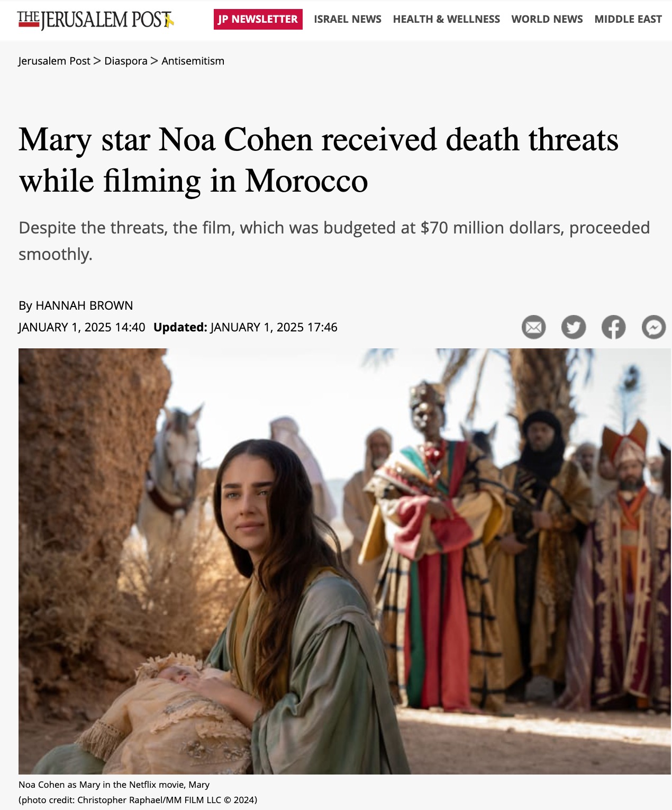Share article on Twitter
The height and width of the screenshot is (810, 672).
pyautogui.click(x=574, y=327)
